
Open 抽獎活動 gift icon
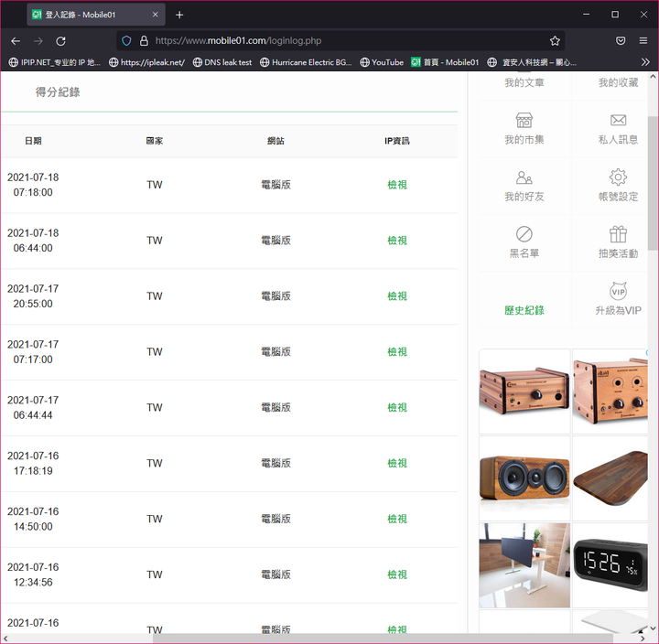(x=618, y=234)
